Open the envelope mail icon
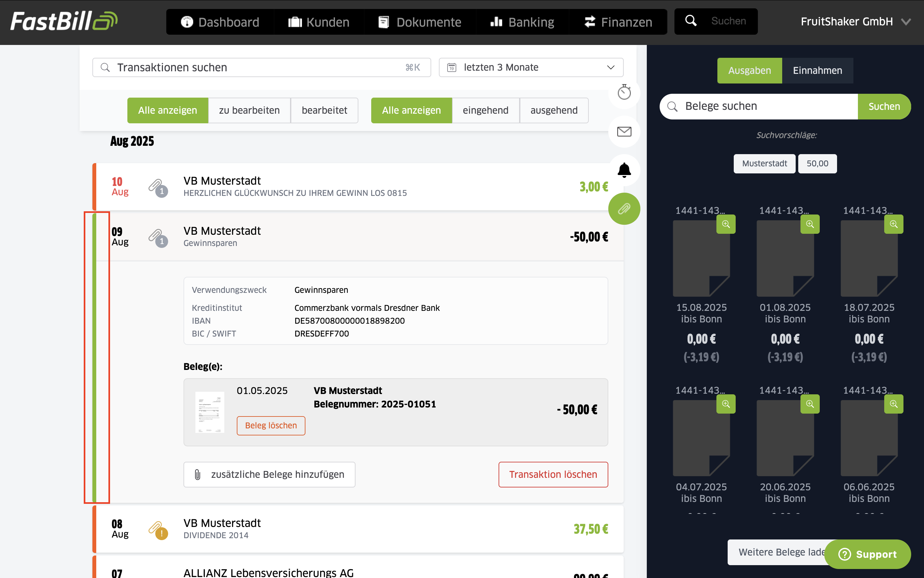 (624, 132)
